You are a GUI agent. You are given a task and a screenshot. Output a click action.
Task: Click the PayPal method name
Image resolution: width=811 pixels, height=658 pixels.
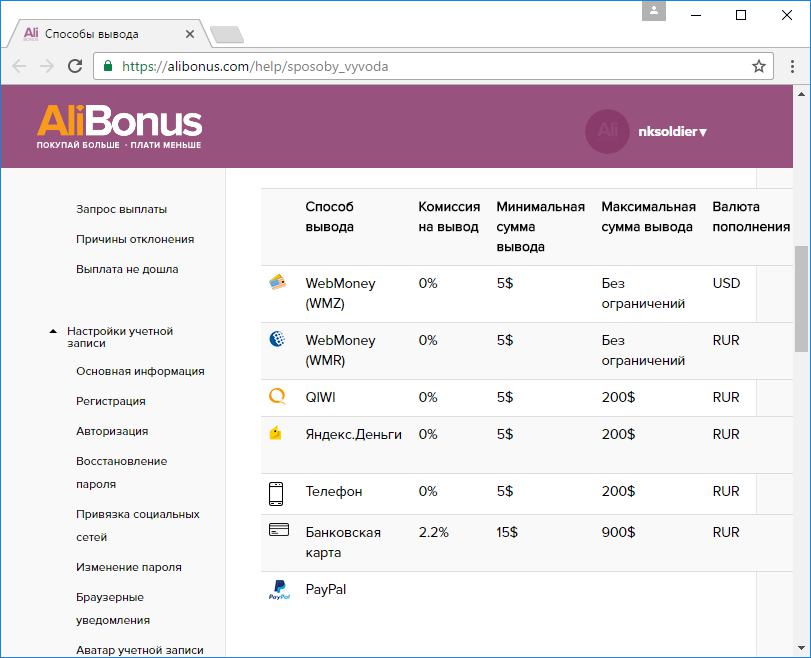[326, 589]
